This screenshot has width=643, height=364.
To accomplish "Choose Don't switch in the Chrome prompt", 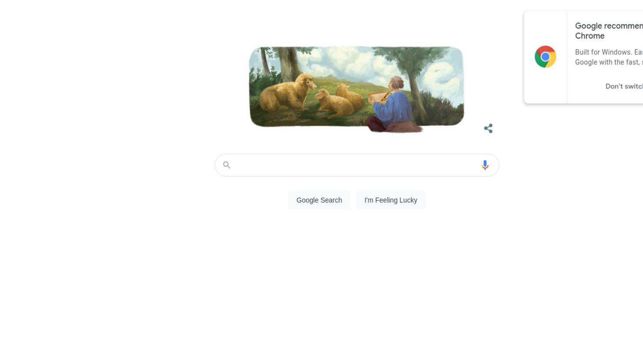I will [624, 86].
